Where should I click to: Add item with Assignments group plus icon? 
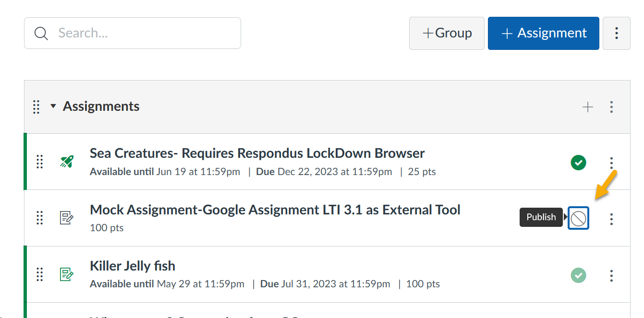587,107
